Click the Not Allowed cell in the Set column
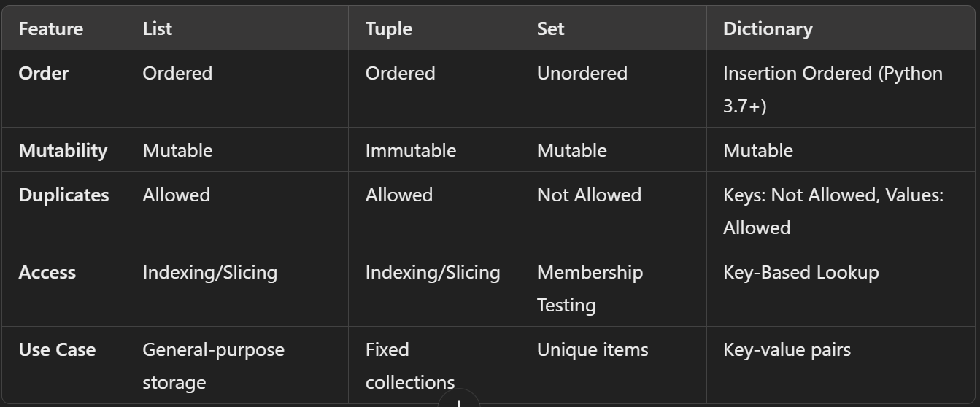 click(589, 195)
